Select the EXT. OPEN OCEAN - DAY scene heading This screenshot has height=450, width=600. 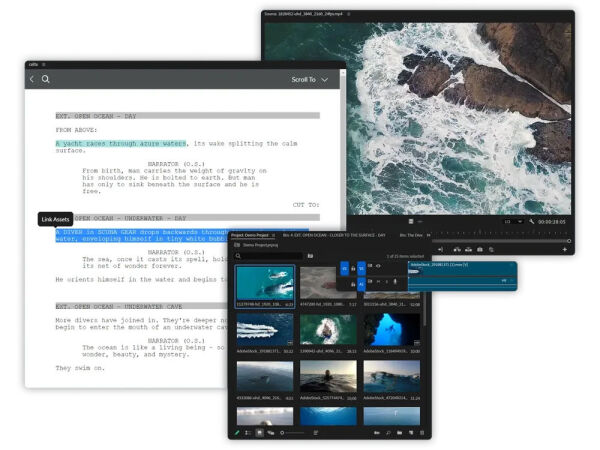coord(188,116)
